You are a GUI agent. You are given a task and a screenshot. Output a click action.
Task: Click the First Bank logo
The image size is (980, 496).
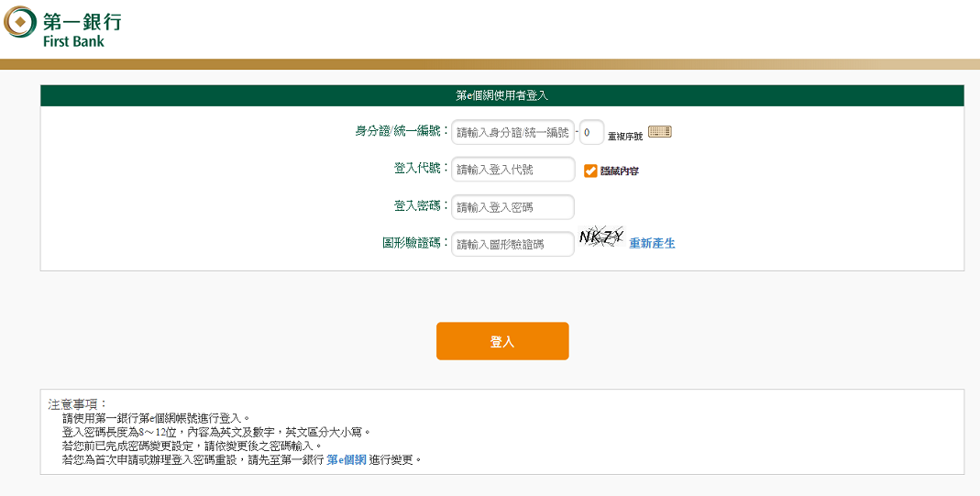pos(61,27)
